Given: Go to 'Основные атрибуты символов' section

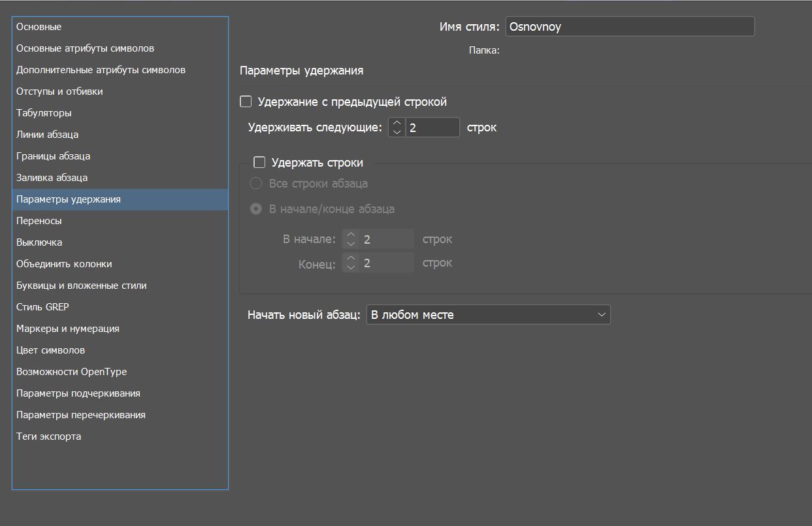Looking at the screenshot, I should [85, 48].
